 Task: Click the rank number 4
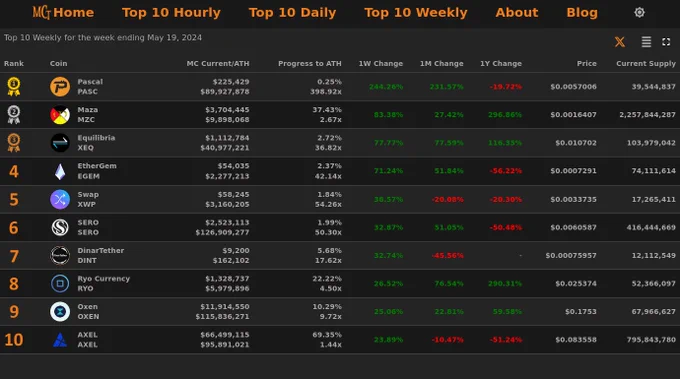pos(14,171)
